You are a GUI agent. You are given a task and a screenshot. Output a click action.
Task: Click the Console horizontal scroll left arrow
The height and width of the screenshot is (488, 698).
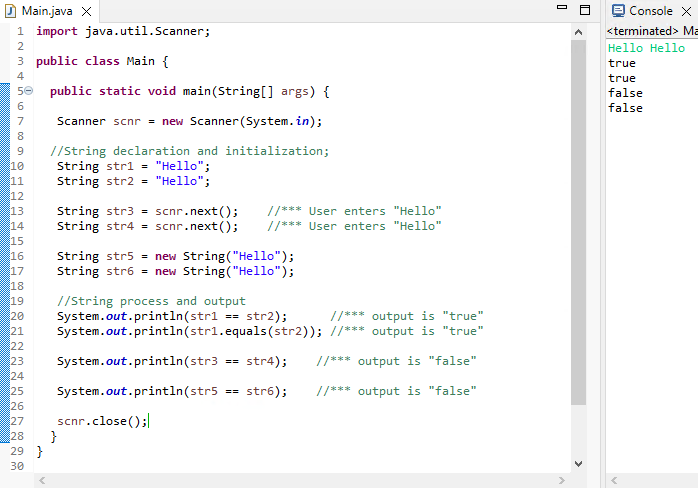click(x=614, y=480)
